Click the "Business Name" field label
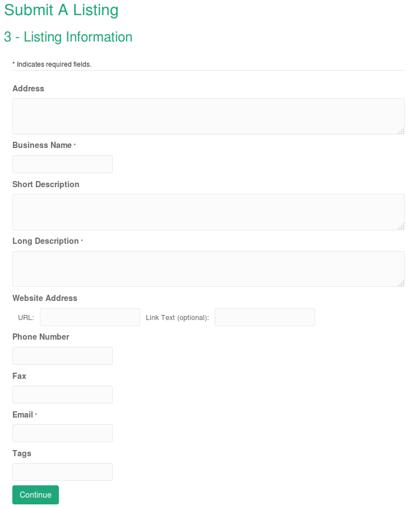 (42, 145)
